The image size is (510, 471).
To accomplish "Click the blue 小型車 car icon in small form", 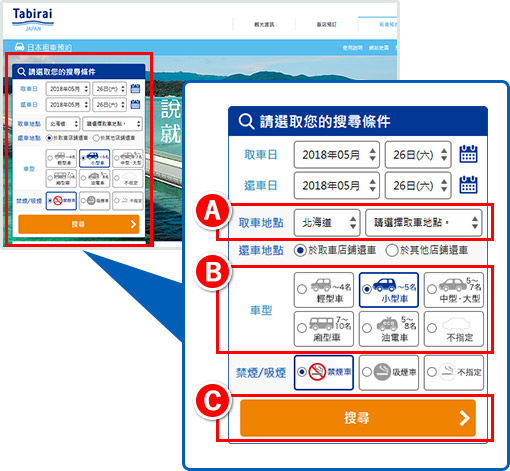I will 93,156.
